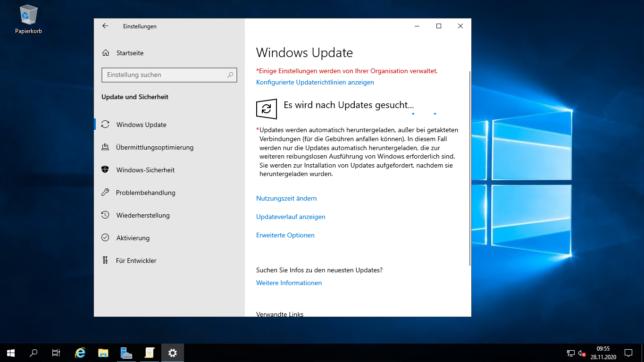
Task: Open the script notepad taskbar icon
Action: click(x=150, y=353)
